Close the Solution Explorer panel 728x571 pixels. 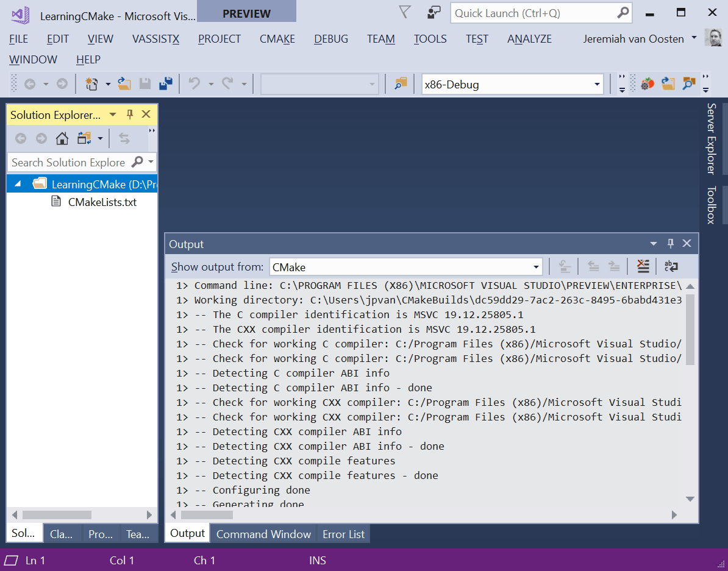[146, 114]
